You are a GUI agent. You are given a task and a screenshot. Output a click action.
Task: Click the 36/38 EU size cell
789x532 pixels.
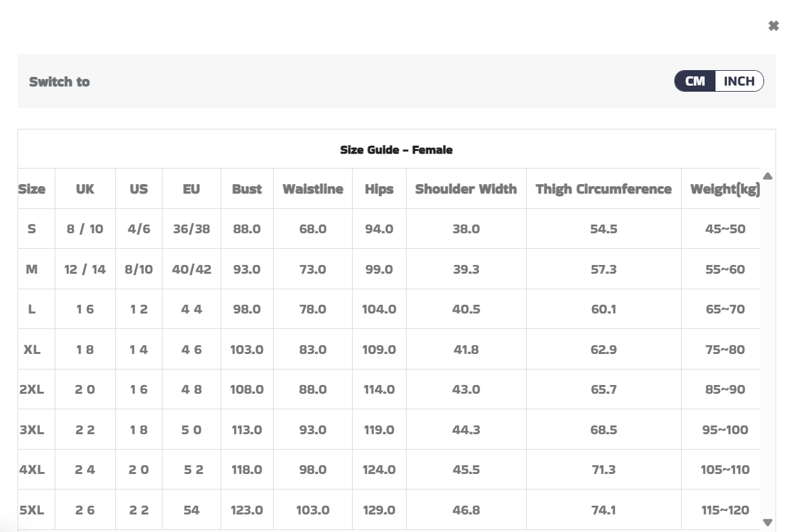pos(192,229)
